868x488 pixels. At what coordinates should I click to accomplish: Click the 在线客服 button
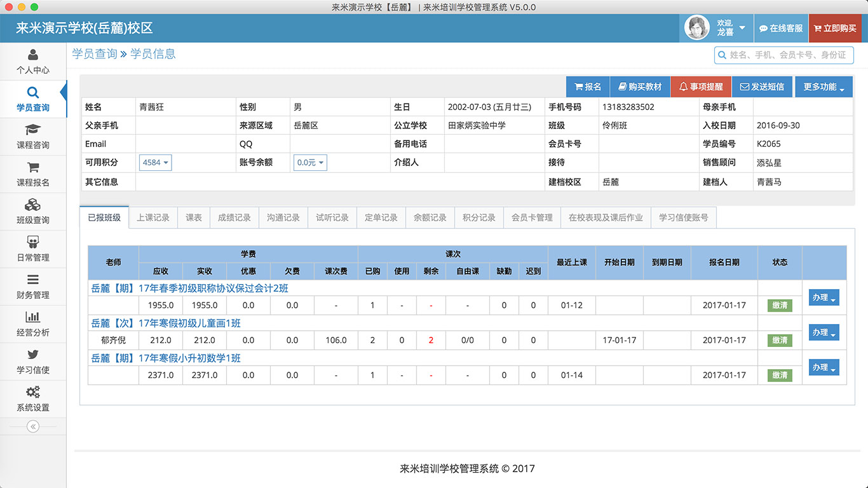coord(781,28)
